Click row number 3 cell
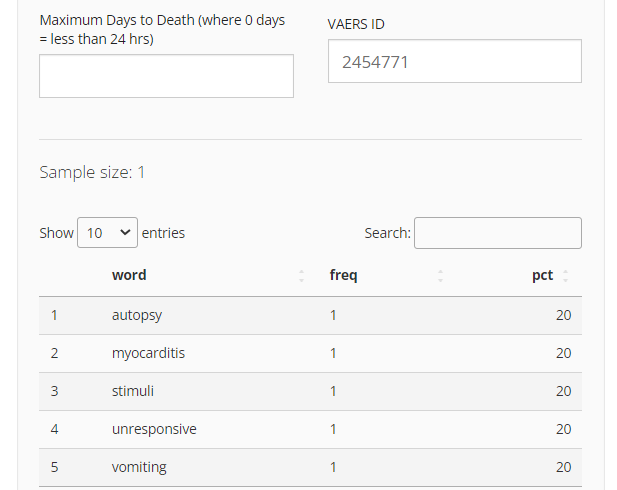 [54, 391]
